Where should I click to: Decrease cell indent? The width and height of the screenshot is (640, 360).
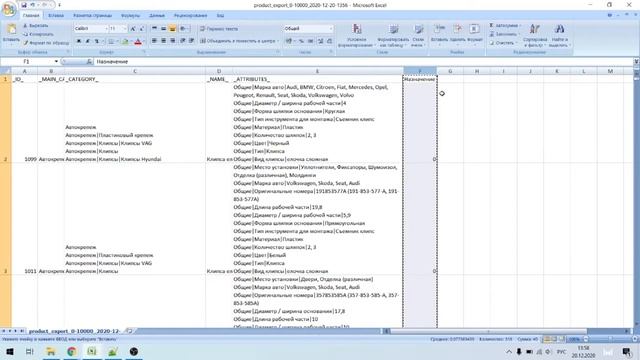[182, 41]
